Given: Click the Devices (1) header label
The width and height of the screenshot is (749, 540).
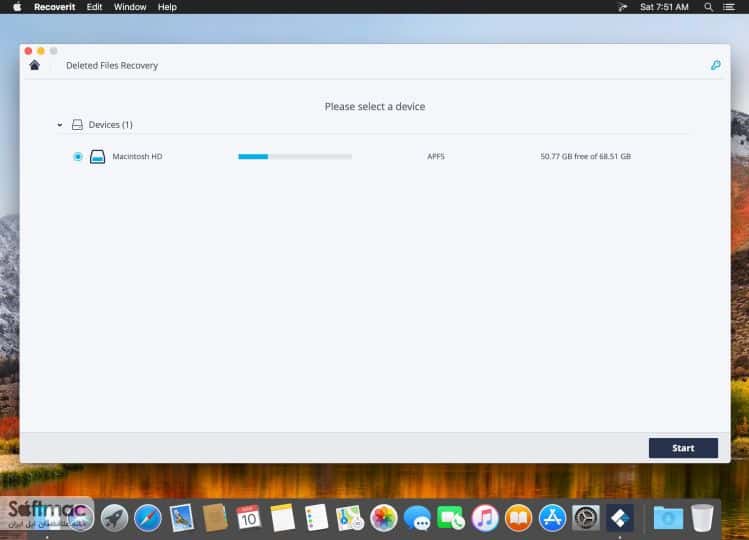Looking at the screenshot, I should (x=110, y=125).
